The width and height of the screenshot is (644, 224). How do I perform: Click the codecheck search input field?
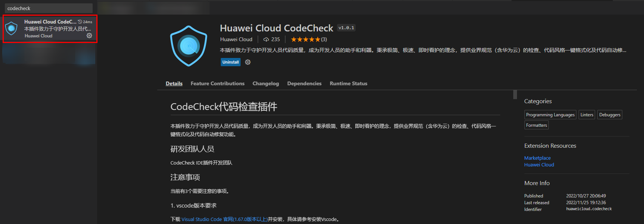pyautogui.click(x=49, y=8)
